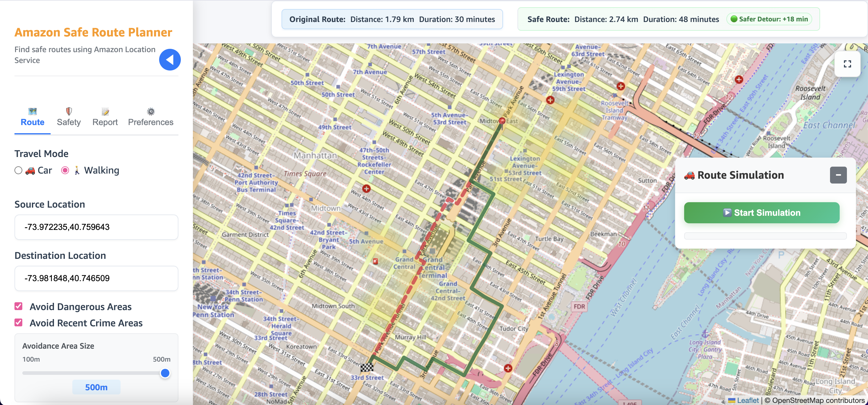Click the hospital cross marker near West 44th Street
868x405 pixels.
(366, 188)
